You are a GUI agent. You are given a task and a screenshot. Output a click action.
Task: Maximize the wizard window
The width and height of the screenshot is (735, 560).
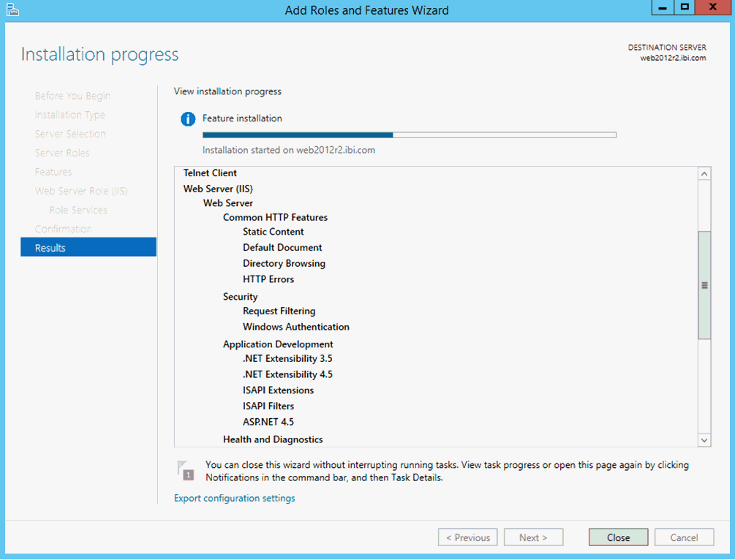click(x=685, y=7)
